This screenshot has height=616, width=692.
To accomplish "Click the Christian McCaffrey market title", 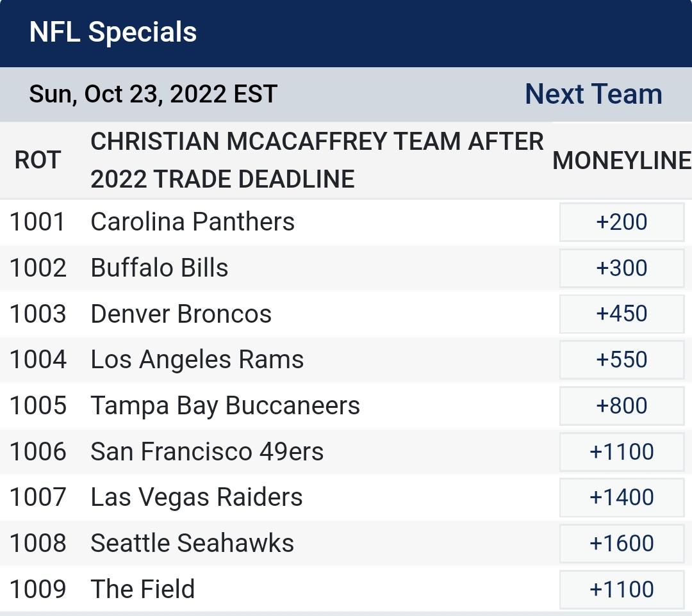I will (x=317, y=160).
